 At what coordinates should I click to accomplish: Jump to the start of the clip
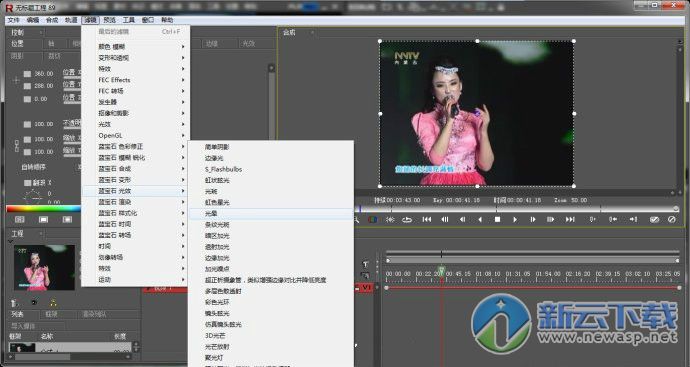click(426, 219)
